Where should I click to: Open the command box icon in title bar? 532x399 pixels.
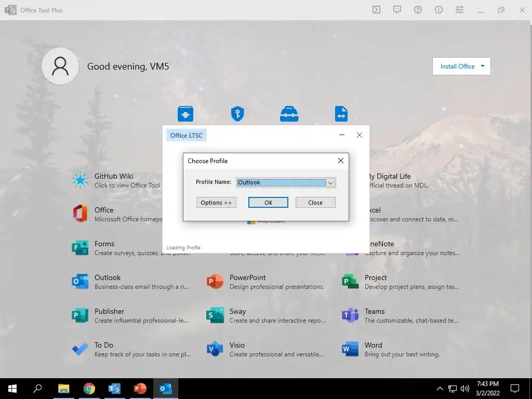tap(376, 10)
